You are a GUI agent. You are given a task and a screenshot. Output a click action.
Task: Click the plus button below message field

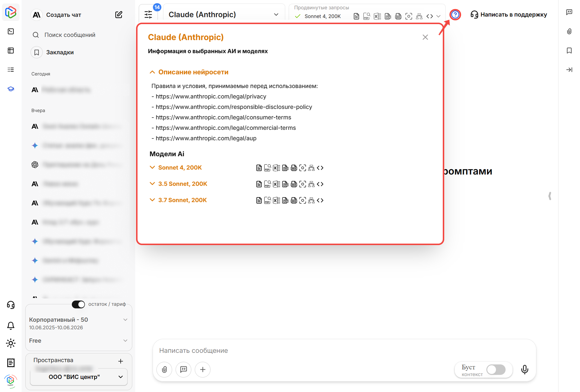click(x=203, y=369)
